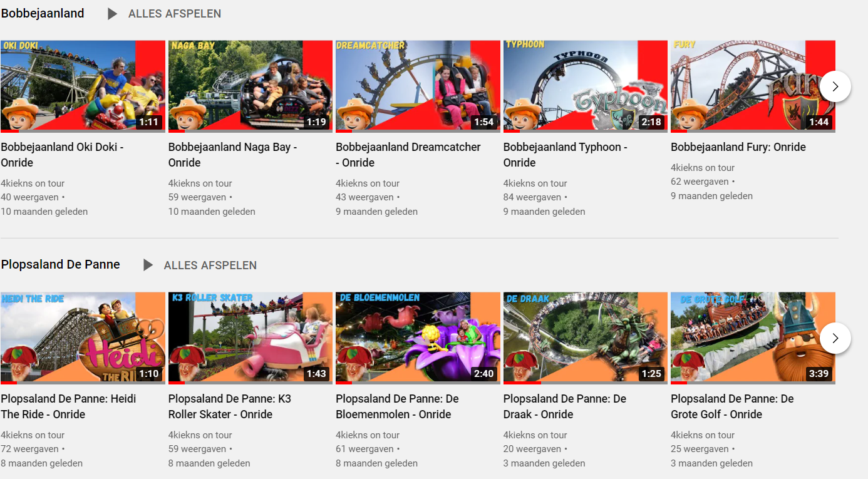Open 4kiekns on tour channel under Naga Bay
Viewport: 868px width, 479px height.
click(200, 183)
